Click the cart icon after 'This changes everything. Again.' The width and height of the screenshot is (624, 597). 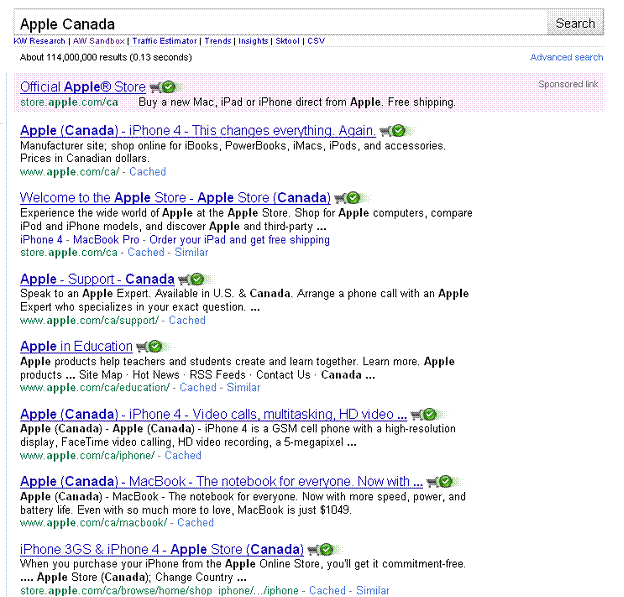(385, 131)
